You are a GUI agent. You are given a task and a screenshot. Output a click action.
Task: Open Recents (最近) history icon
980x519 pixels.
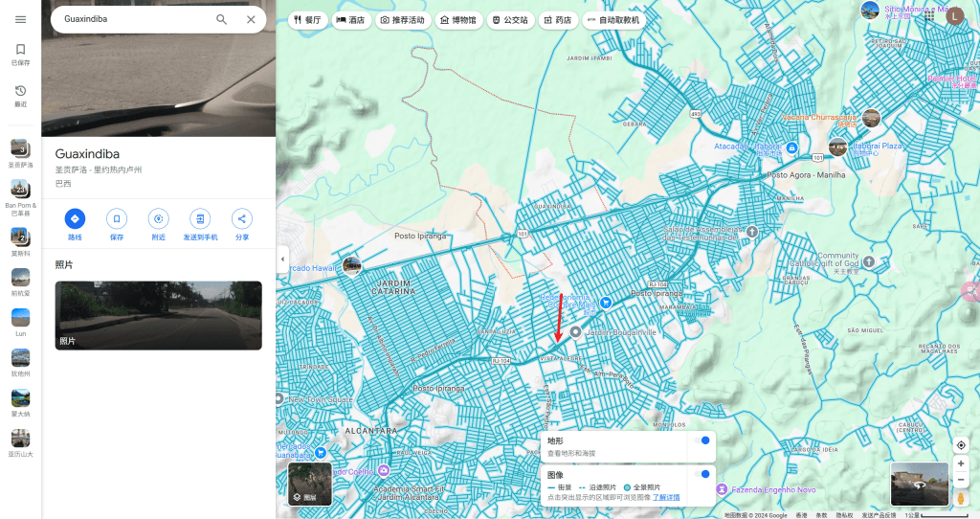coord(20,91)
